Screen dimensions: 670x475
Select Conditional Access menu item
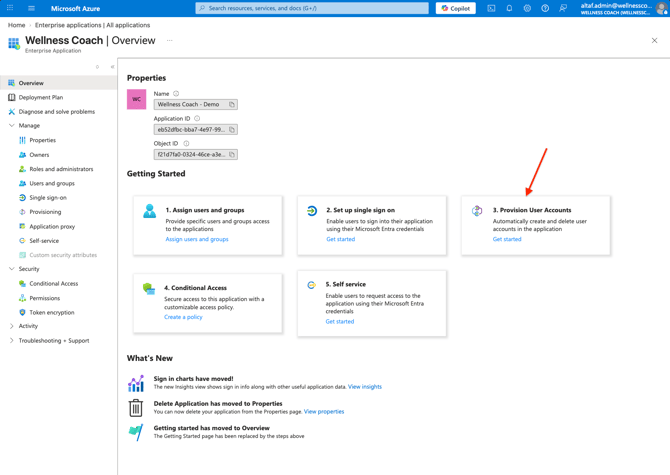(x=53, y=284)
